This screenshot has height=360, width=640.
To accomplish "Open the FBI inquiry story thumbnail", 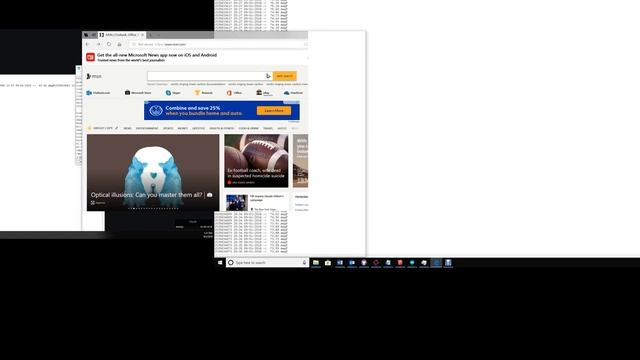I will pyautogui.click(x=237, y=202).
